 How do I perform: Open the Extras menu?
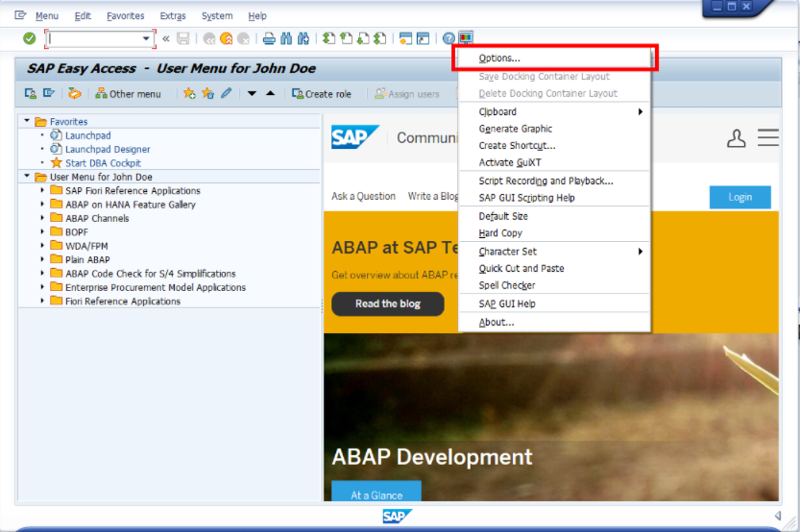point(173,15)
